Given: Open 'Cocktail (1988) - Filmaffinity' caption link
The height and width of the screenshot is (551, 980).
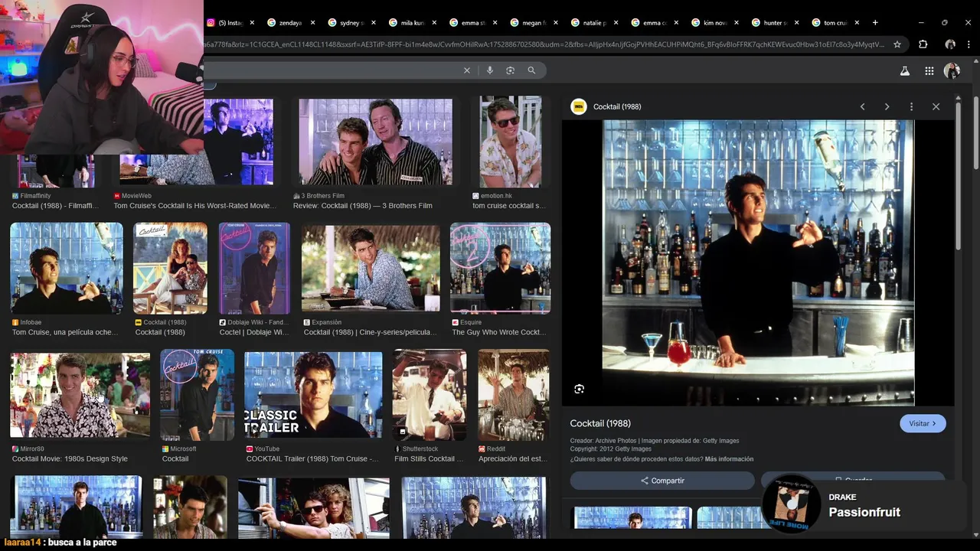Looking at the screenshot, I should point(56,206).
